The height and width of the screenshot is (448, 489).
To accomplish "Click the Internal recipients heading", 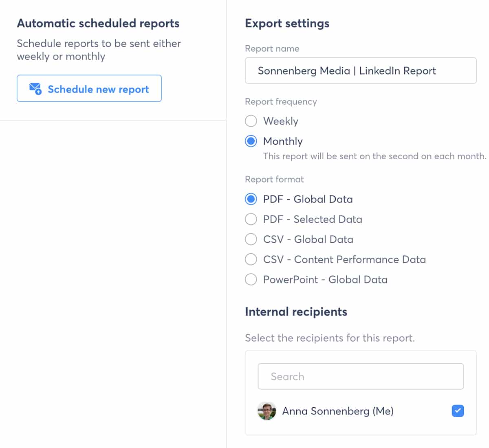I will click(x=296, y=312).
